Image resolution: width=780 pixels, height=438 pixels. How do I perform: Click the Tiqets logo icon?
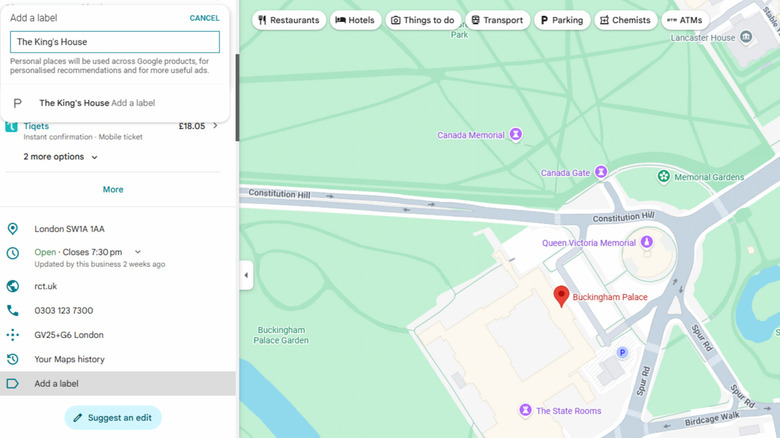11,126
